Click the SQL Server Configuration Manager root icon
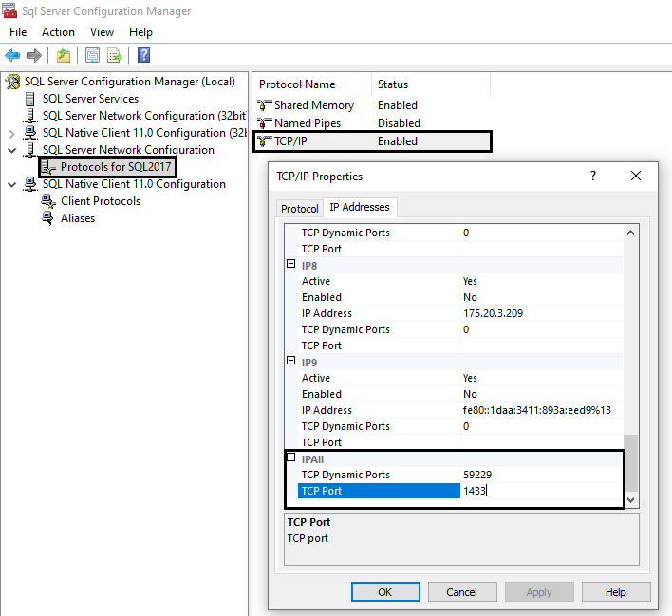 pos(13,82)
